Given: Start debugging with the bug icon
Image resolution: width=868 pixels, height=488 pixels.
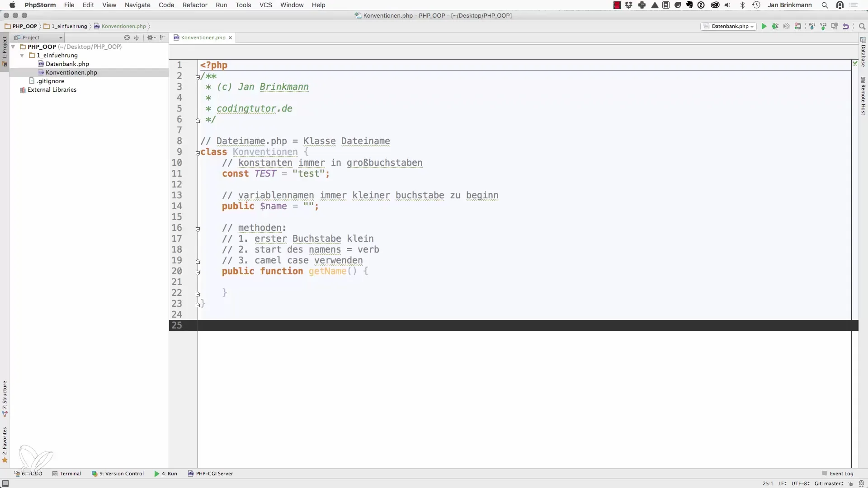Looking at the screenshot, I should (775, 26).
